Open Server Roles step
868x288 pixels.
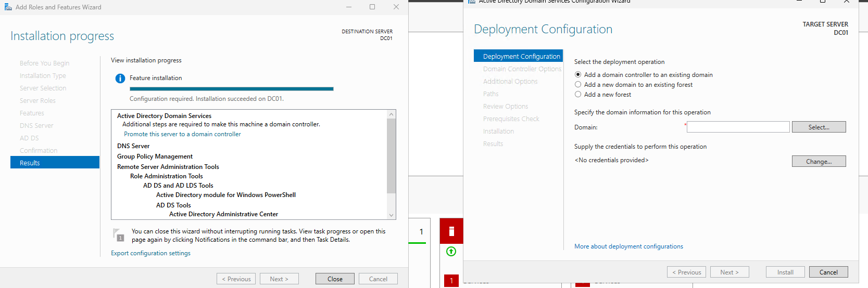[37, 101]
